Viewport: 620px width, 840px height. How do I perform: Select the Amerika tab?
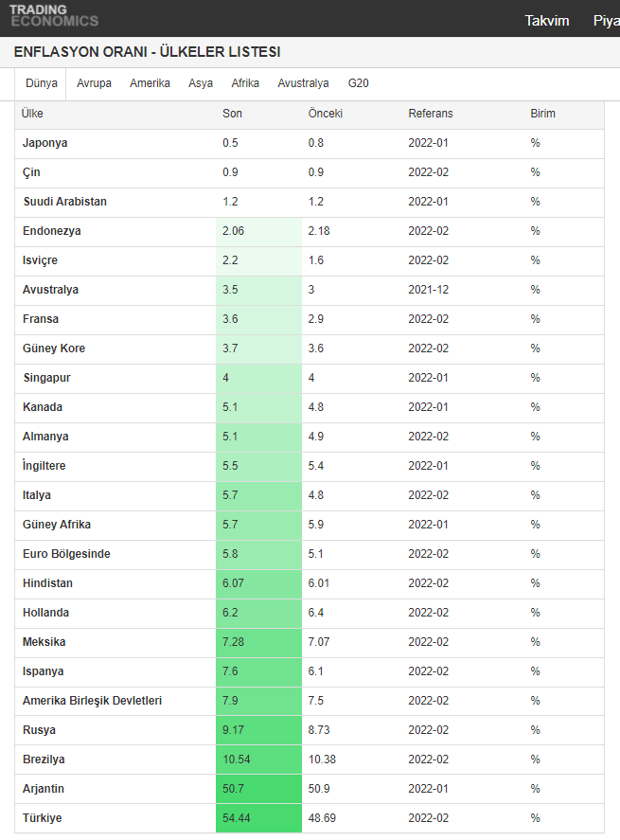[150, 83]
